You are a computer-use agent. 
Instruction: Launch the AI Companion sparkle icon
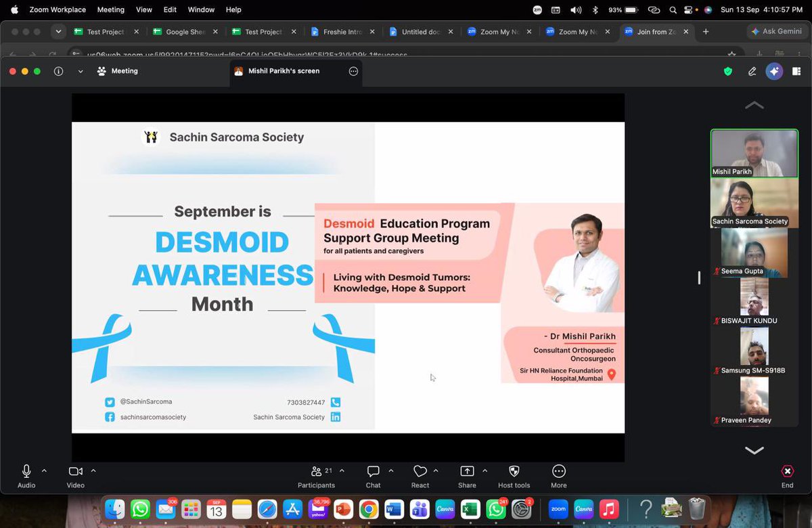[774, 71]
